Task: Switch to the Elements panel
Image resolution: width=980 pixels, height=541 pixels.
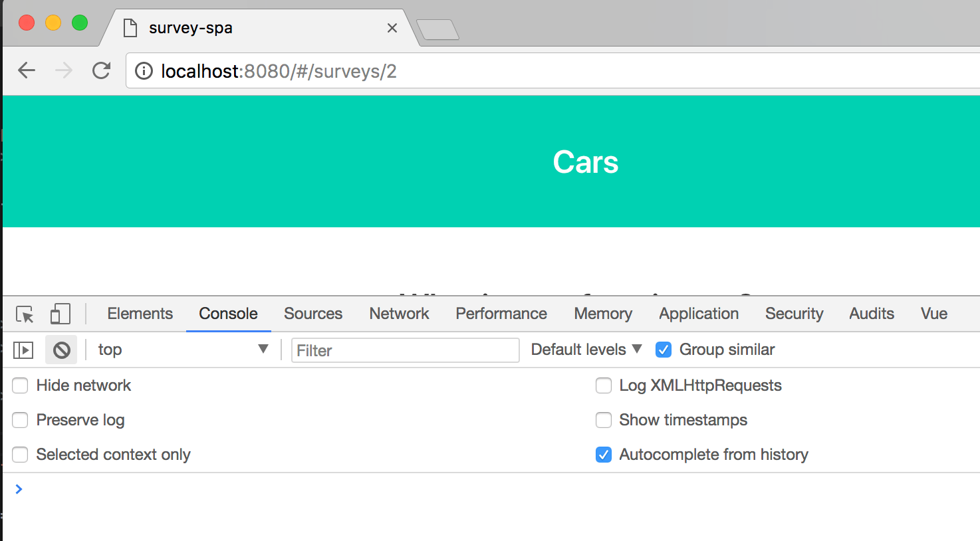Action: click(x=140, y=313)
